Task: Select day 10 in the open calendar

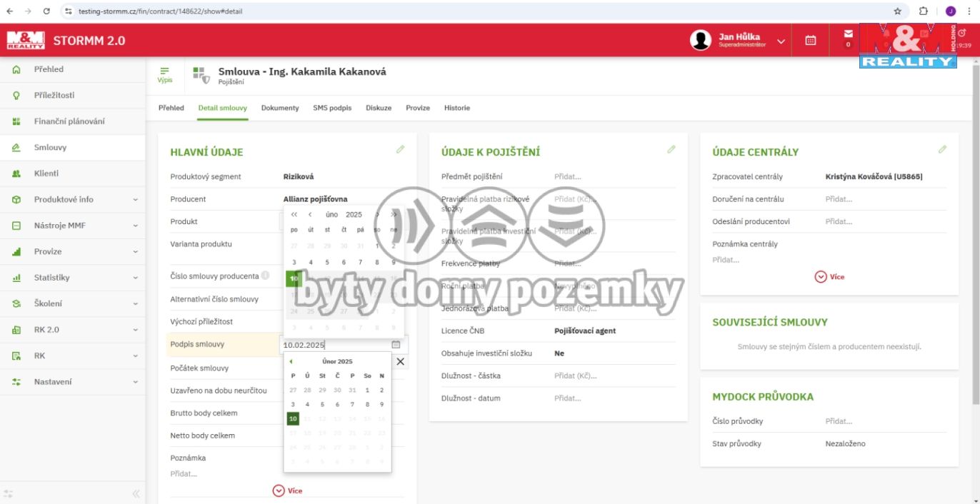Action: 292,418
